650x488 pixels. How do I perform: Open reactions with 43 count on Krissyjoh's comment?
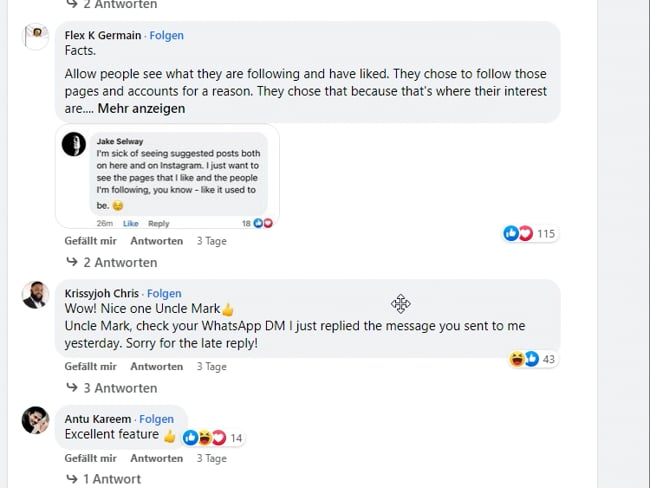click(533, 359)
